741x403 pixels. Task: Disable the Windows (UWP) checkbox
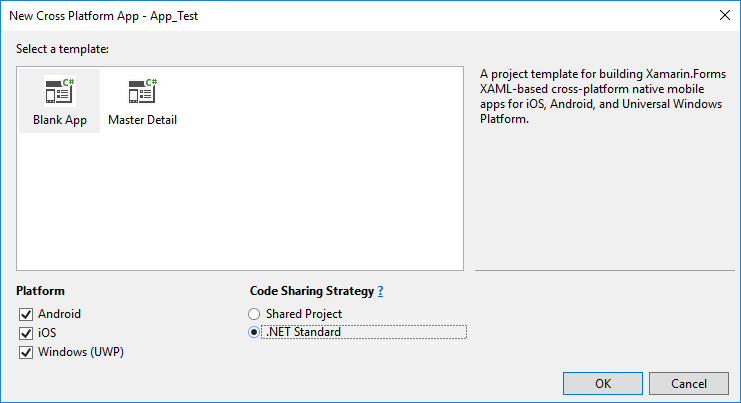[x=26, y=352]
